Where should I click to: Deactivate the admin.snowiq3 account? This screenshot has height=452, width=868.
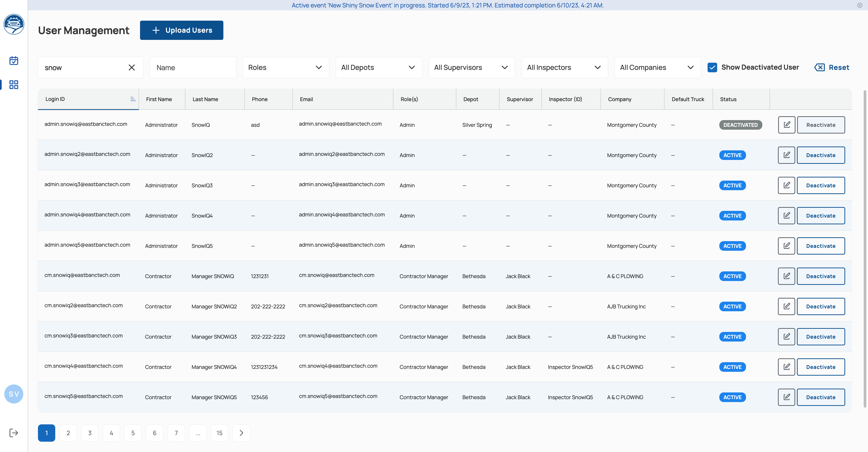pos(821,185)
